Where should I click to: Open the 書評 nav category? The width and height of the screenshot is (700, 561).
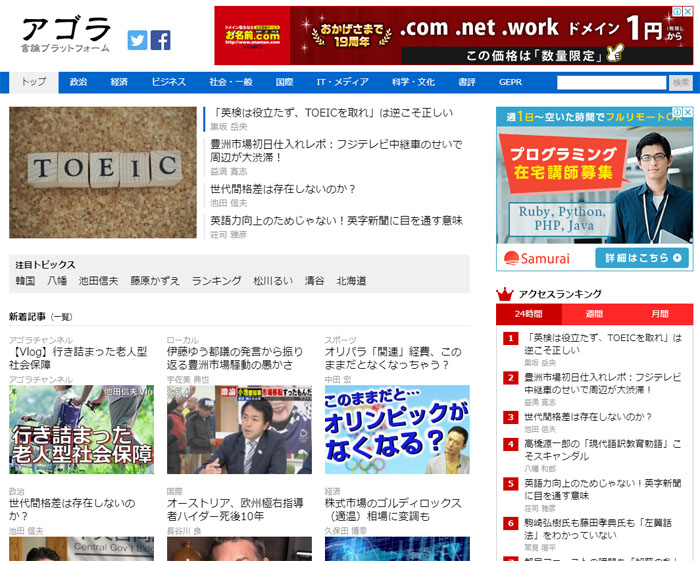point(467,82)
